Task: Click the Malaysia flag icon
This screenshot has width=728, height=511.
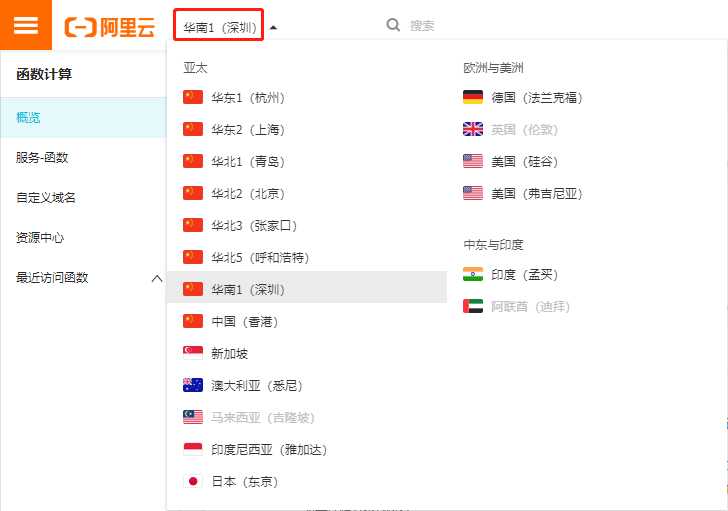Action: pyautogui.click(x=193, y=417)
